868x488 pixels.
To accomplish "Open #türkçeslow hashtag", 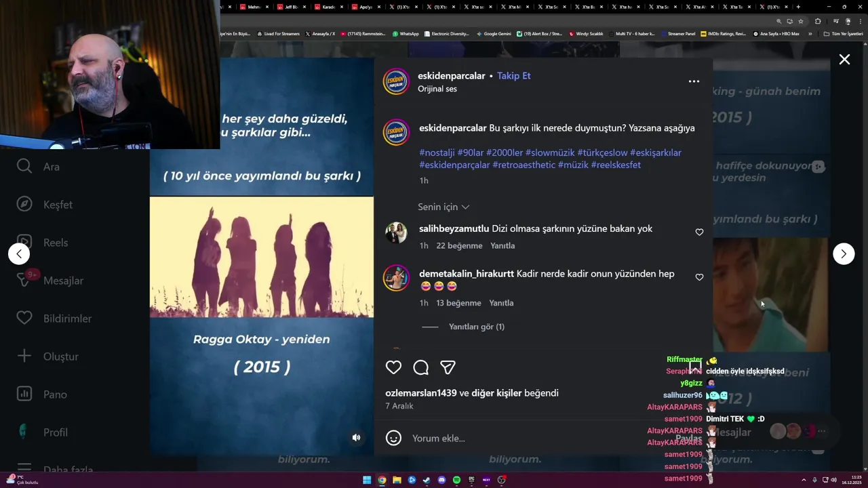I will tap(602, 152).
